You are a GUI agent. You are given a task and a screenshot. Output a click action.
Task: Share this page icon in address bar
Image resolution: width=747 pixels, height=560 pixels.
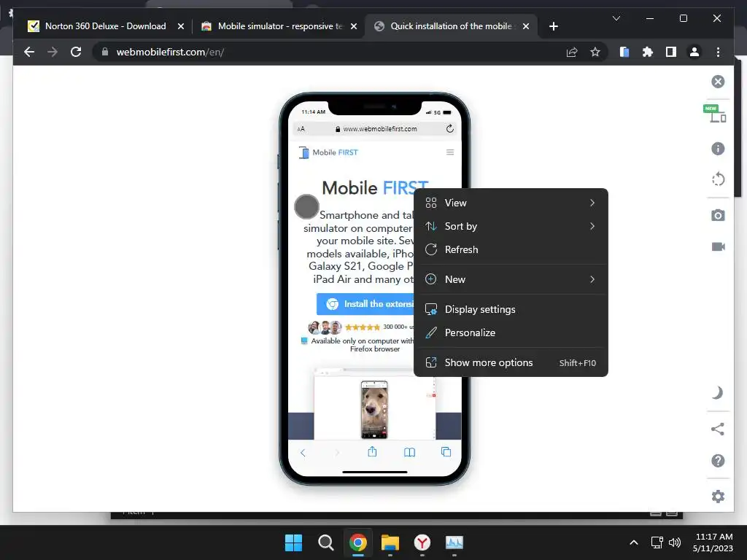[x=572, y=52]
